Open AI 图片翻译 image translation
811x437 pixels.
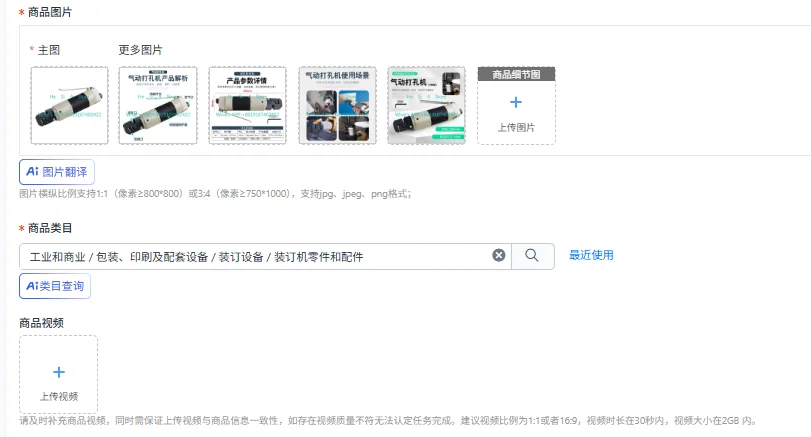57,172
